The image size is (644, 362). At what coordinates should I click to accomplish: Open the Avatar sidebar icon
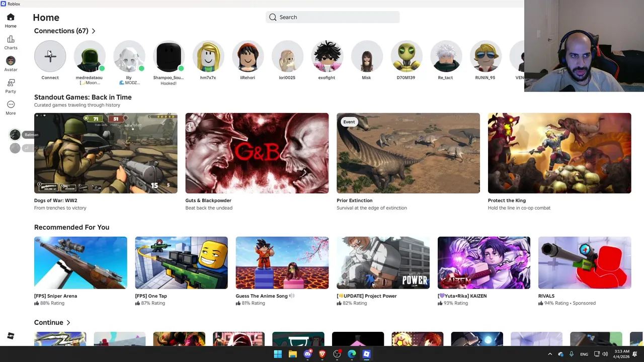pos(11,64)
